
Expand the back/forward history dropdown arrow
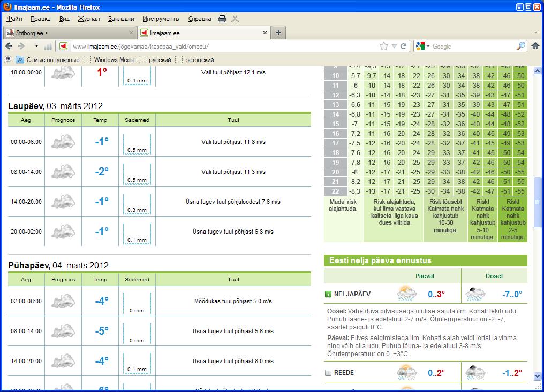36,47
